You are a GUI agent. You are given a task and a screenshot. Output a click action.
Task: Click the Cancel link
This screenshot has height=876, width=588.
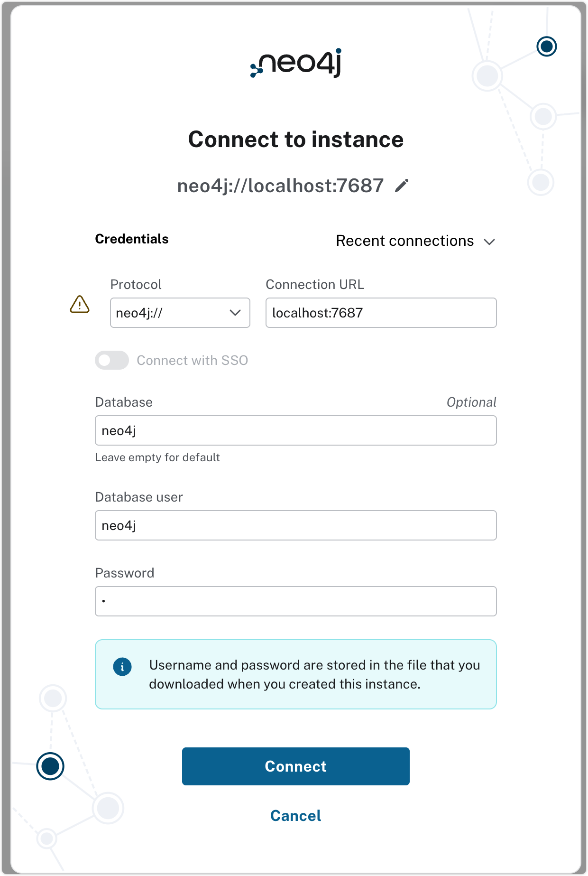(296, 816)
